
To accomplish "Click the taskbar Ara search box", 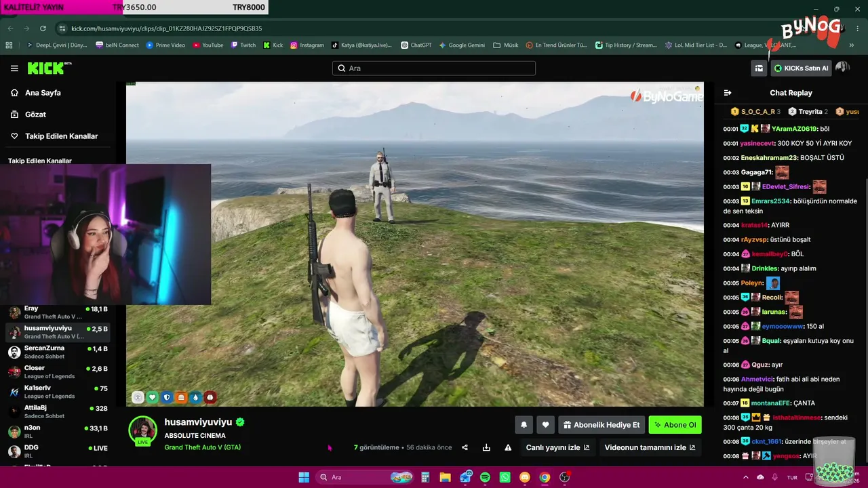I will coord(366,477).
